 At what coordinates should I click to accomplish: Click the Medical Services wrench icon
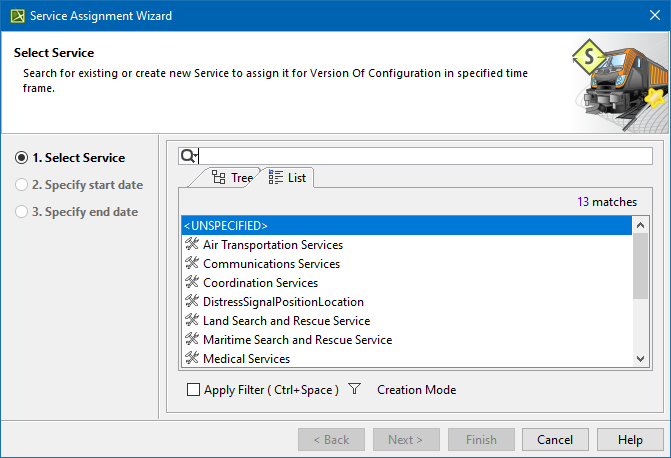[193, 359]
